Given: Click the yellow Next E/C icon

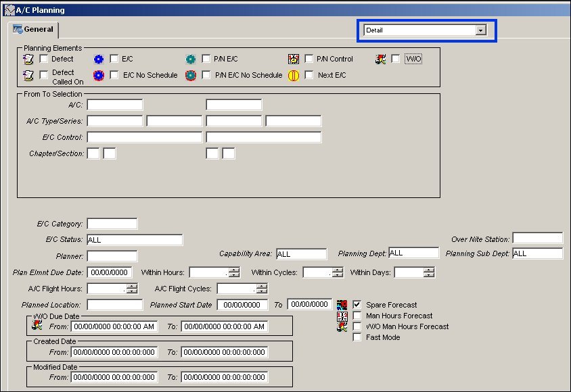Looking at the screenshot, I should (x=294, y=75).
